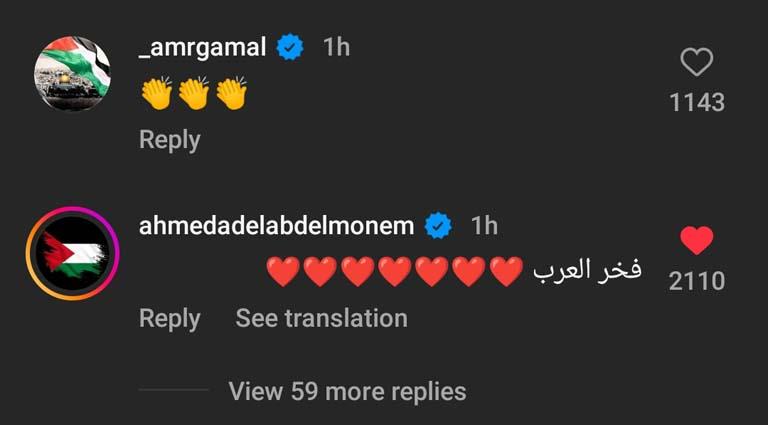Show the translation via See translation
The height and width of the screenshot is (425, 768).
pyautogui.click(x=321, y=318)
